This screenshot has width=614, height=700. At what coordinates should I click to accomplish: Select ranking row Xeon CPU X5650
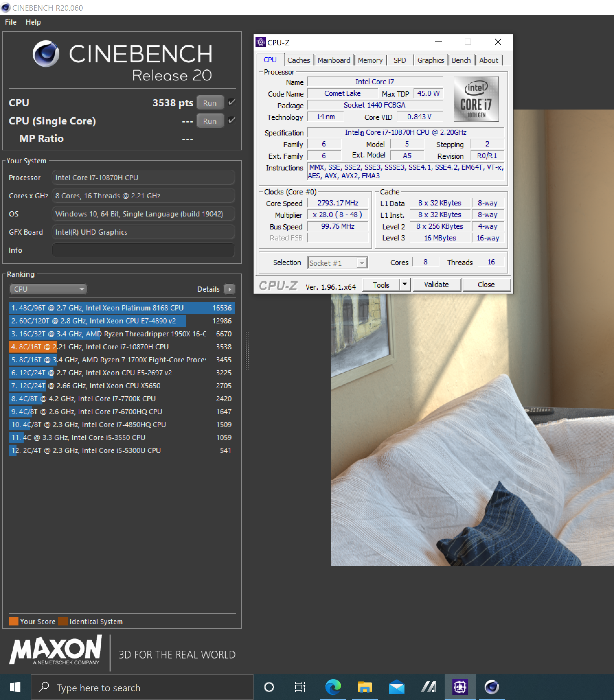[x=121, y=386]
